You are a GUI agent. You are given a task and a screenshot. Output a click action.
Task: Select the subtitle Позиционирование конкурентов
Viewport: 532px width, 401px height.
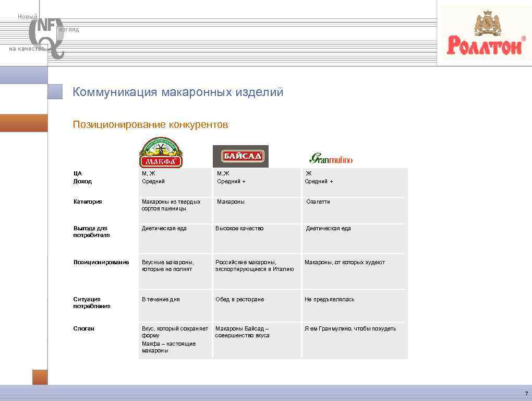click(x=150, y=125)
